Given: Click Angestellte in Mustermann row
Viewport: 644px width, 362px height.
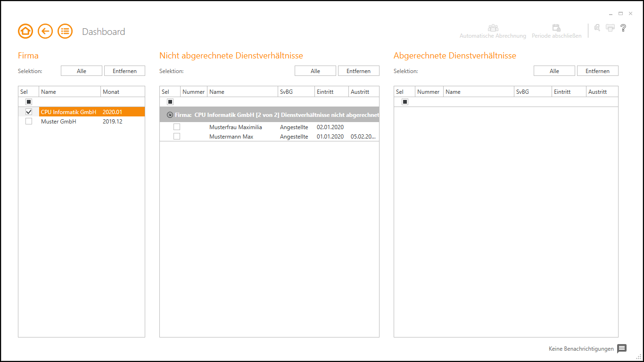Looking at the screenshot, I should 294,137.
